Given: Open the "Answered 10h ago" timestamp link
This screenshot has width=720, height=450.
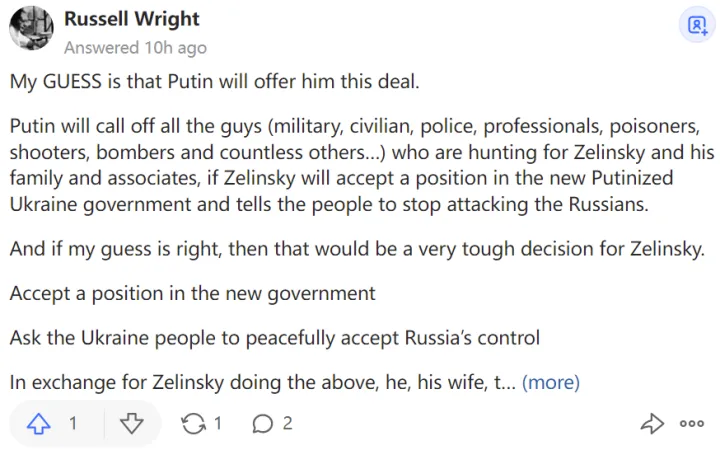Looking at the screenshot, I should pyautogui.click(x=135, y=47).
